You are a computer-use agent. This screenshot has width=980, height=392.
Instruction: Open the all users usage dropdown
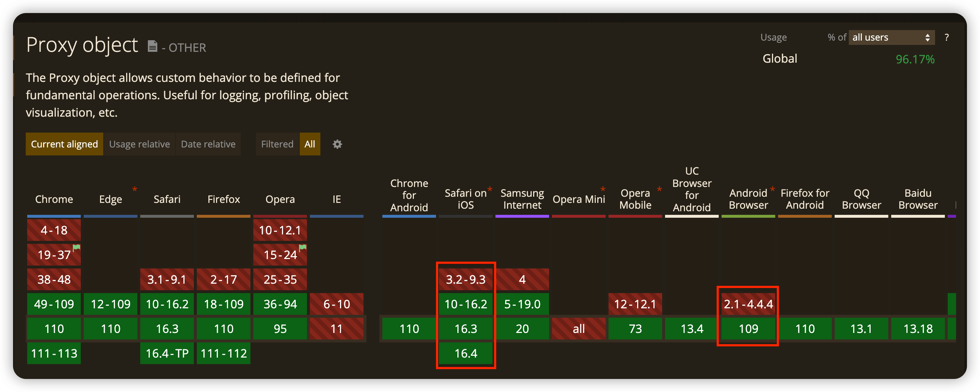[891, 37]
